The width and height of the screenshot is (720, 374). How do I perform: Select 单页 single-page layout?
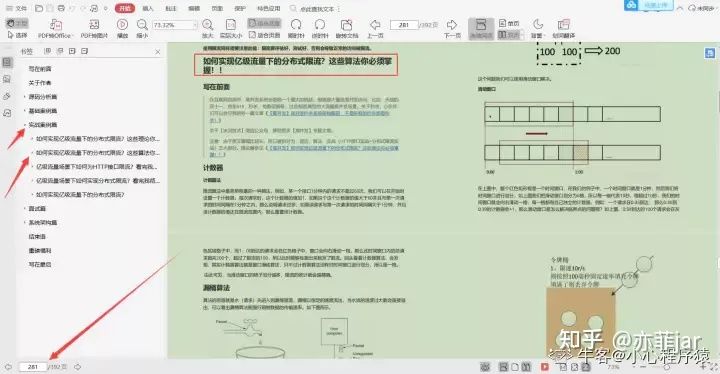pyautogui.click(x=509, y=23)
